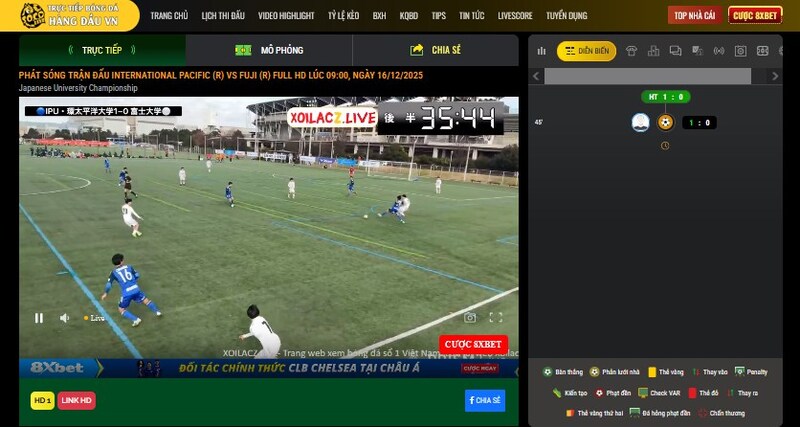
Task: Open the football pitch view icon
Action: 762,51
